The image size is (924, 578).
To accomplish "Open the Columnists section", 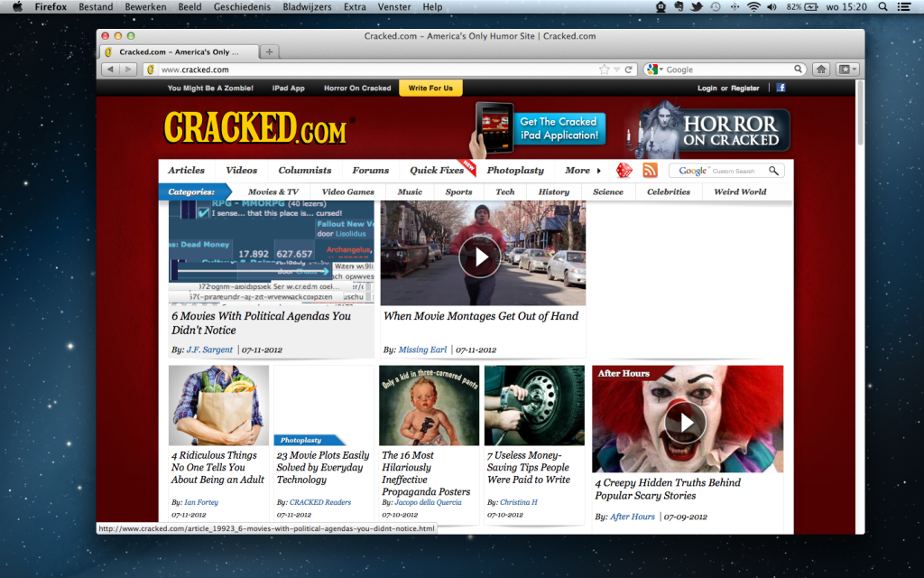I will pyautogui.click(x=305, y=171).
